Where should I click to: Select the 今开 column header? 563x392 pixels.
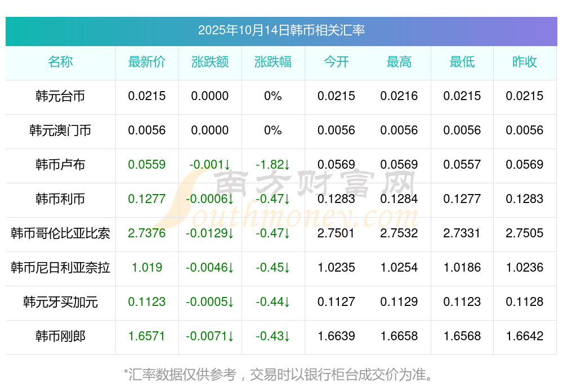coord(336,62)
